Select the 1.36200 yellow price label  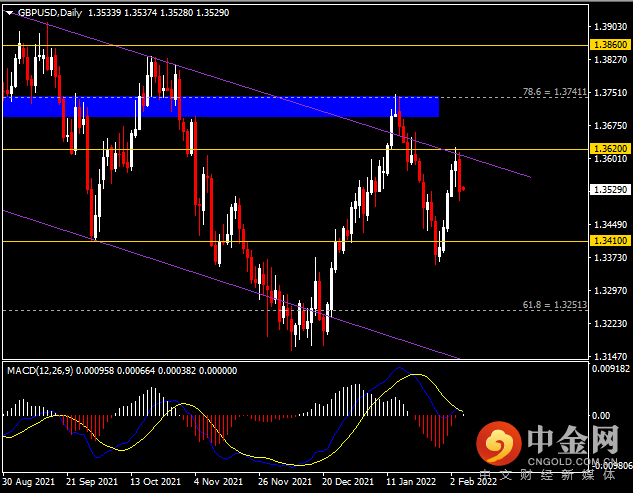tap(610, 149)
